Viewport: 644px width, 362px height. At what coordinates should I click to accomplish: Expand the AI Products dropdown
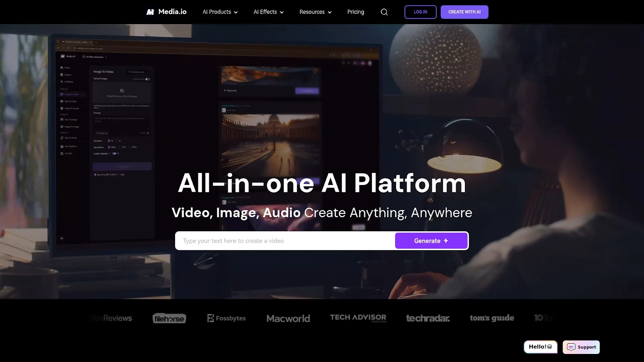point(220,12)
